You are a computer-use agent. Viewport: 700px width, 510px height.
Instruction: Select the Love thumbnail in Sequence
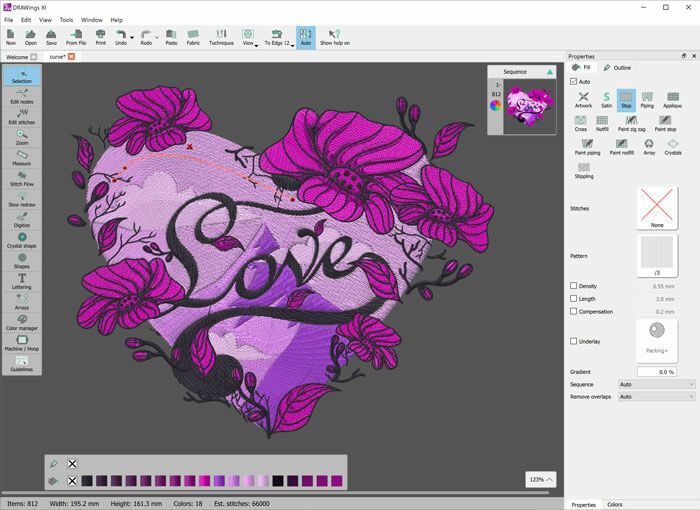pos(529,107)
